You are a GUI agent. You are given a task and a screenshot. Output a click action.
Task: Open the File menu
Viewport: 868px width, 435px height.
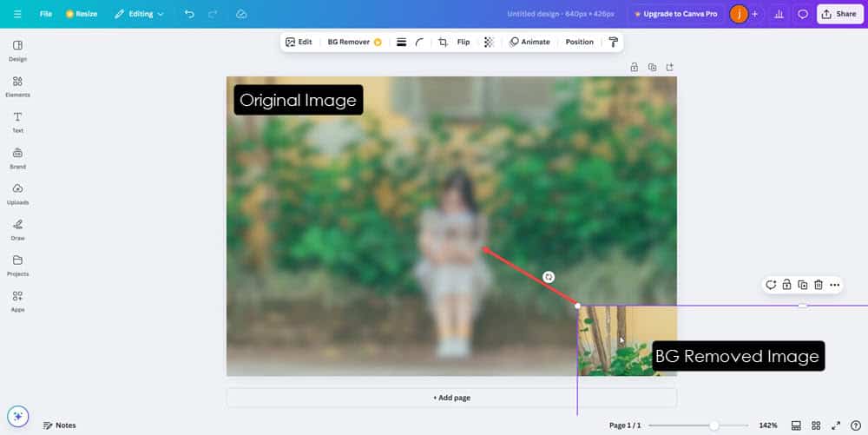(46, 14)
